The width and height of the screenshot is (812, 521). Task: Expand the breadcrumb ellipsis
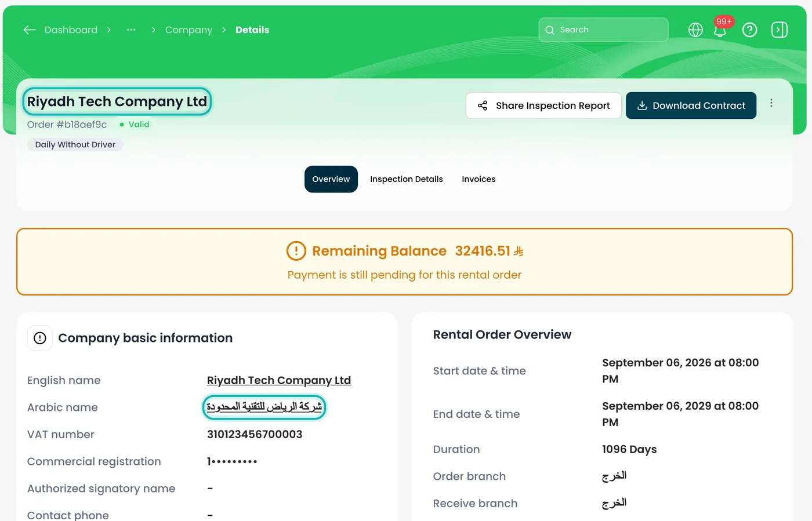point(131,30)
